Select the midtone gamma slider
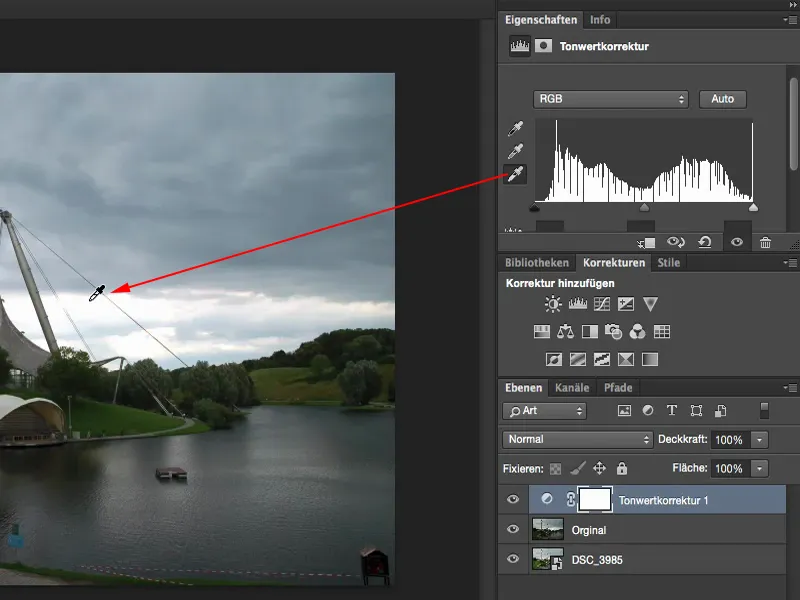 point(644,207)
